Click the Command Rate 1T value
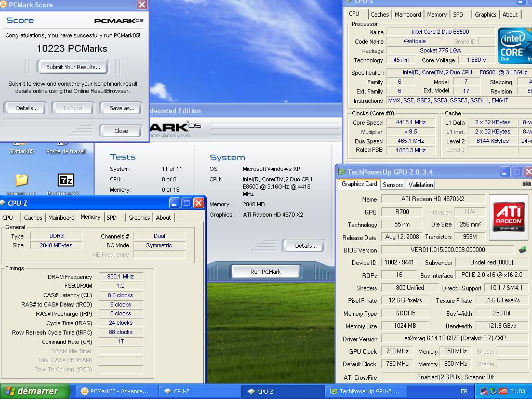Image resolution: width=532 pixels, height=399 pixels. [121, 342]
